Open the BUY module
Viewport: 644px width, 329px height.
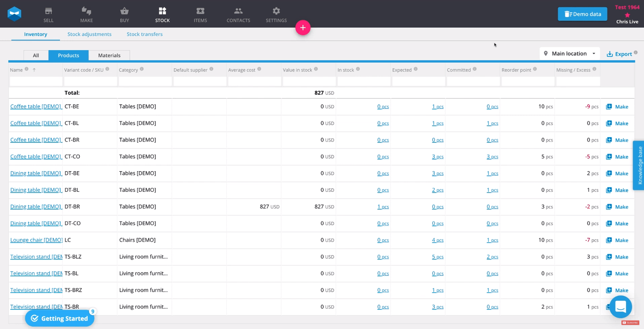tap(124, 14)
